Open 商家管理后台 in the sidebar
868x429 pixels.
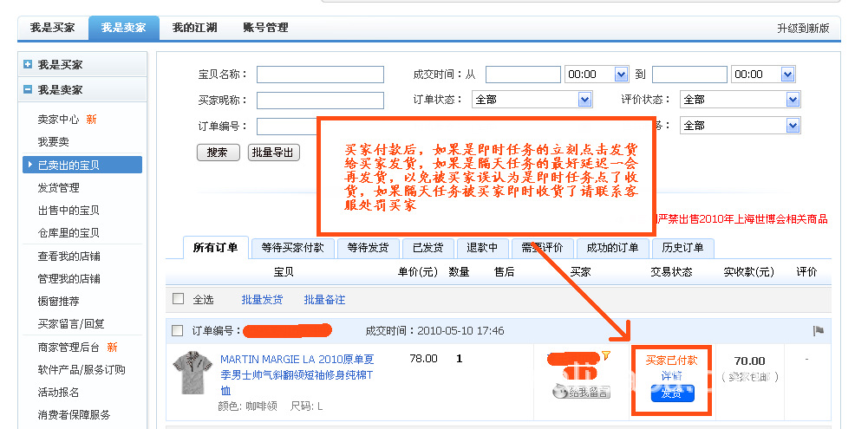tap(69, 347)
